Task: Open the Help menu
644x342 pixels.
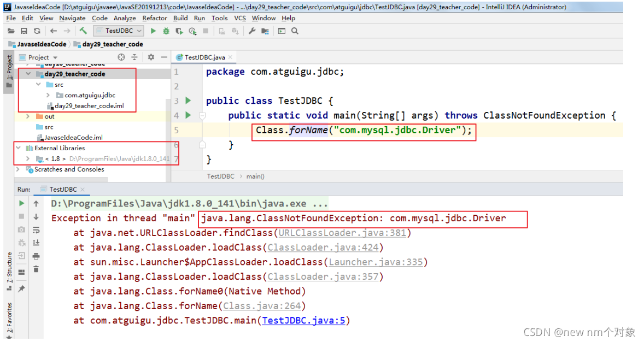Action: [x=288, y=18]
